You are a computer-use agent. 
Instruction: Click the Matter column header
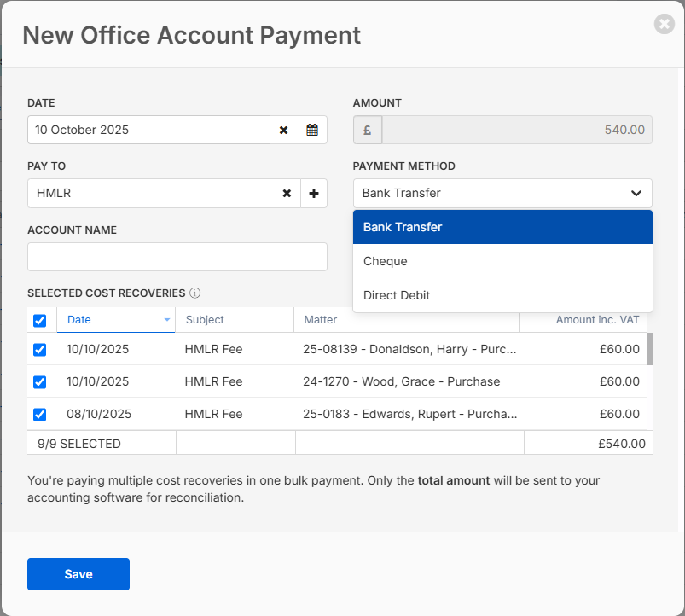click(320, 320)
